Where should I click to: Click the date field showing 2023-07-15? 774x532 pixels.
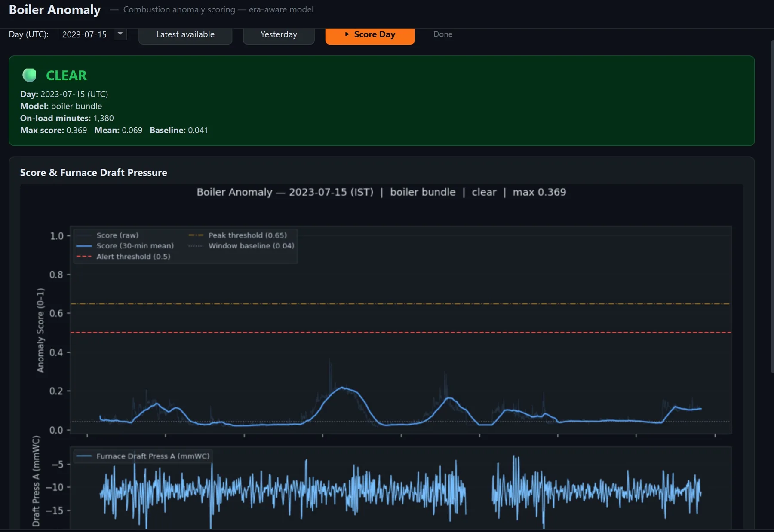click(x=85, y=34)
